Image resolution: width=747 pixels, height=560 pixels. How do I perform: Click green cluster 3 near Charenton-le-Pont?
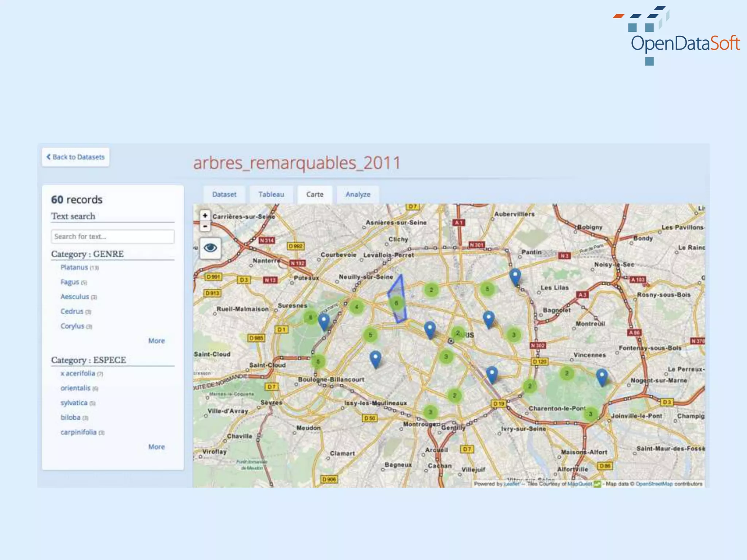(590, 414)
